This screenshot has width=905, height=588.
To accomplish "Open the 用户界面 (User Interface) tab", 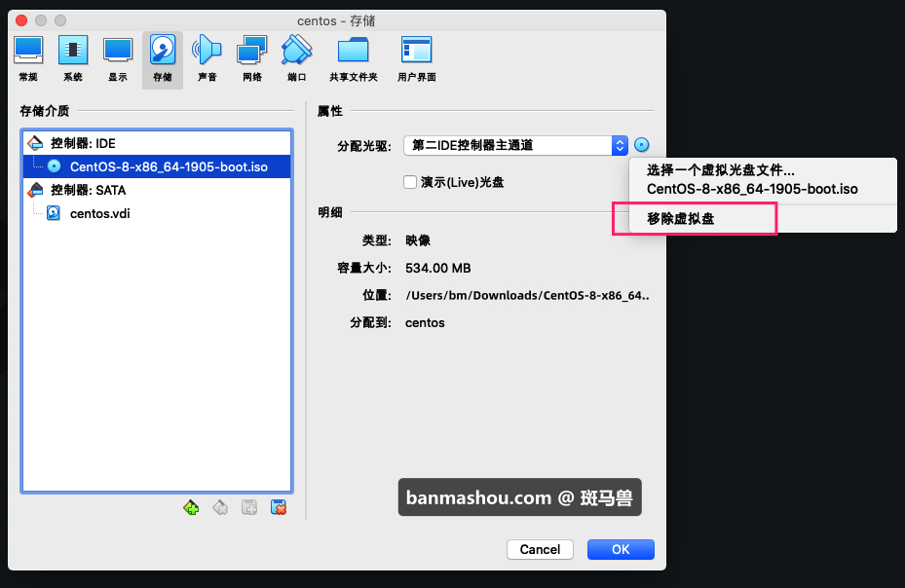I will click(416, 58).
